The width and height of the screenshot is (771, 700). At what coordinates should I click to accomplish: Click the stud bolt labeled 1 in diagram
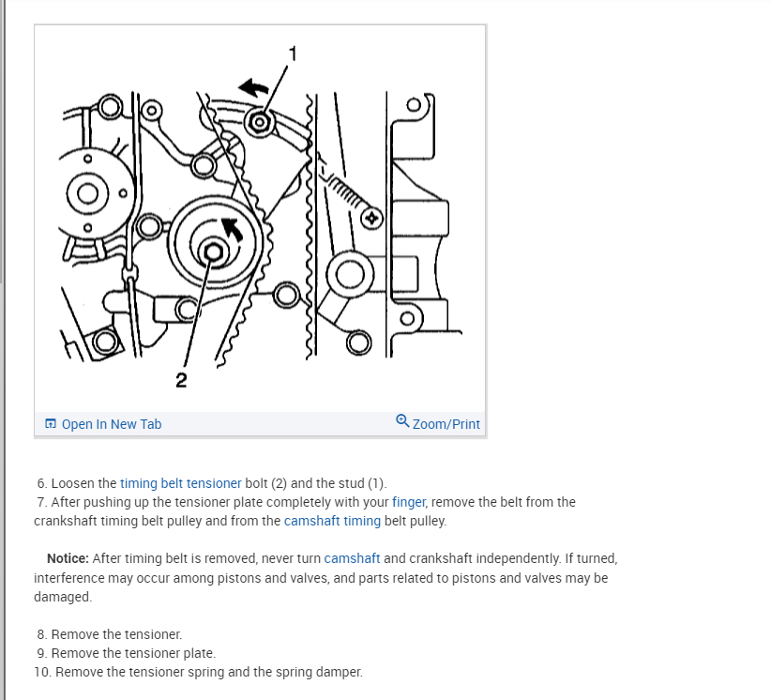260,121
